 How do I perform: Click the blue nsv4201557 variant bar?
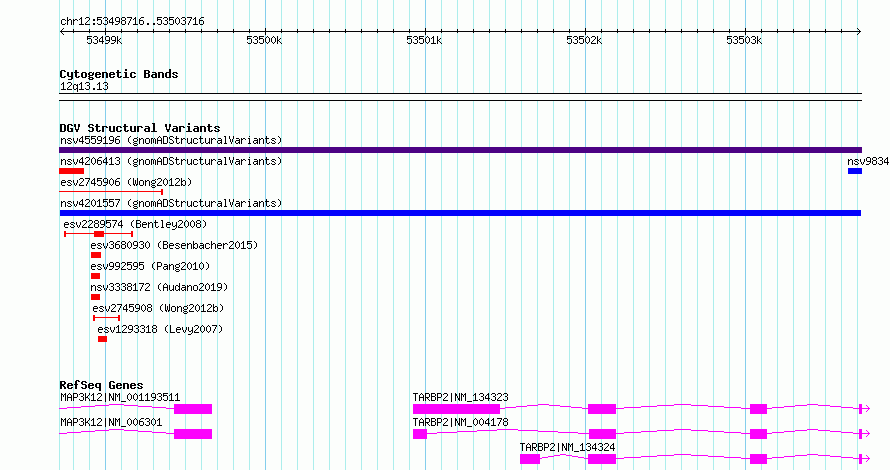pos(460,213)
